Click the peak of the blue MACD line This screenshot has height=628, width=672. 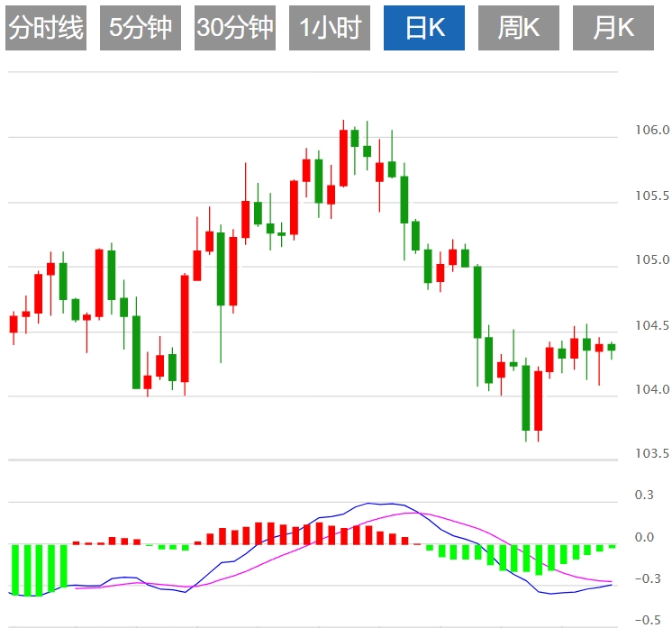point(369,504)
